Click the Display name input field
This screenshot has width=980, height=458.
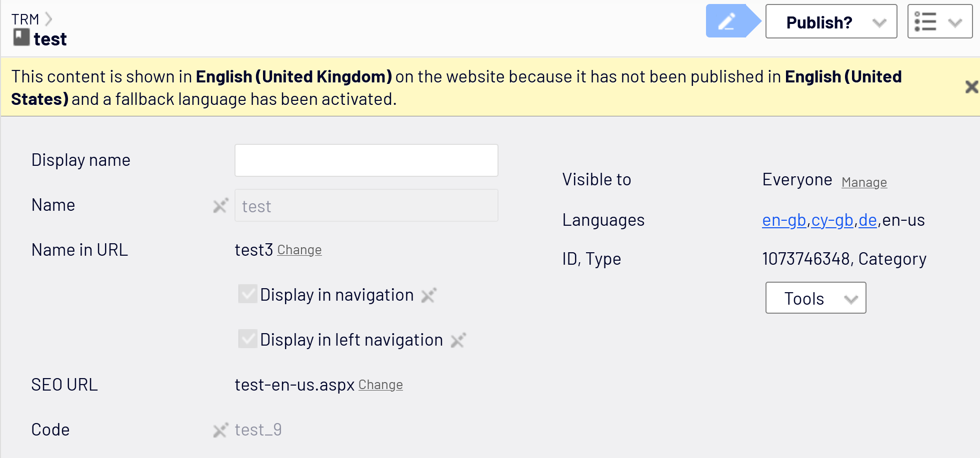366,160
